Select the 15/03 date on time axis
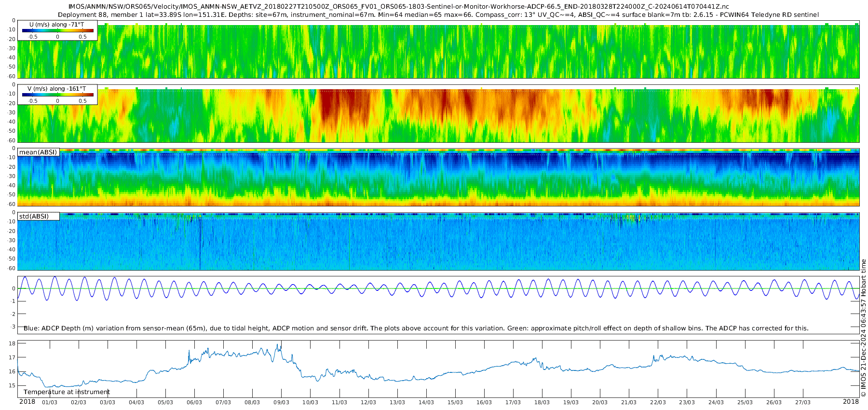The width and height of the screenshot is (868, 410). coord(455,402)
